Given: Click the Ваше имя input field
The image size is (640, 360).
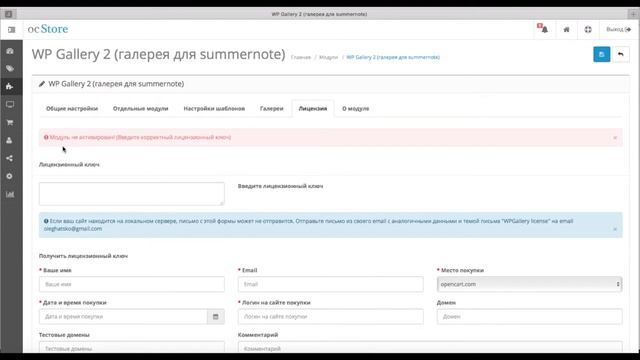Looking at the screenshot, I should [x=131, y=284].
